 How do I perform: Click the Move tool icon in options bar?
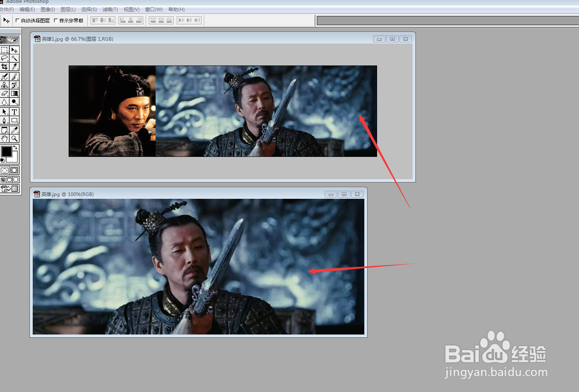tap(6, 20)
